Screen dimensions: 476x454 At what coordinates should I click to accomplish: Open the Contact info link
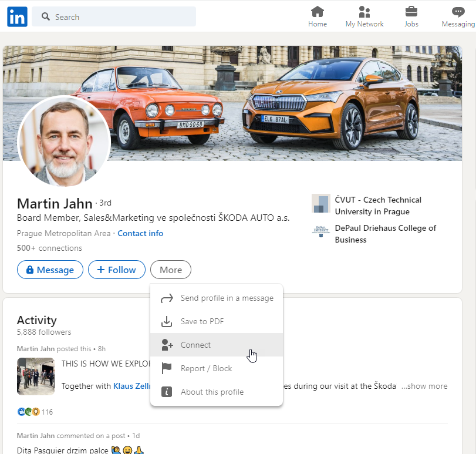click(x=140, y=233)
